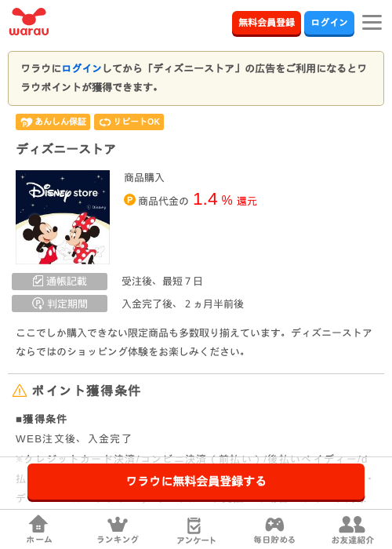Viewport: 392px width, 549px height.
Task: Click the 判定期間 label
Action: (x=60, y=304)
